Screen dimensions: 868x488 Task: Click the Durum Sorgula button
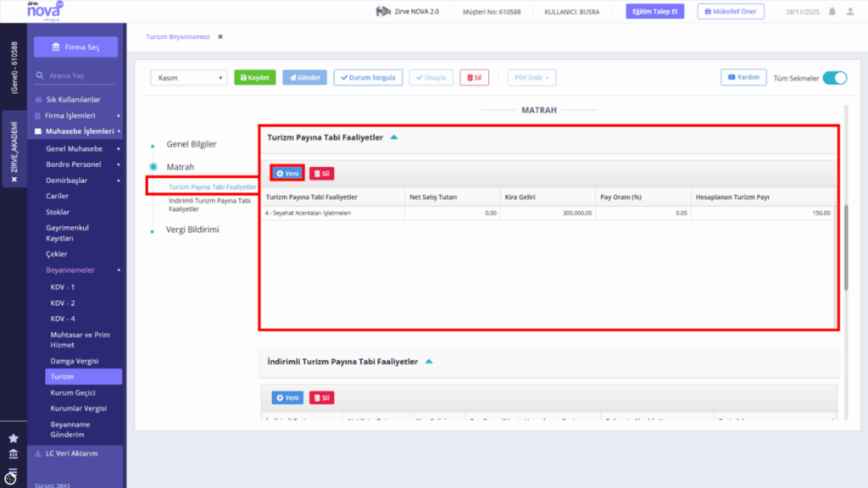pyautogui.click(x=368, y=77)
